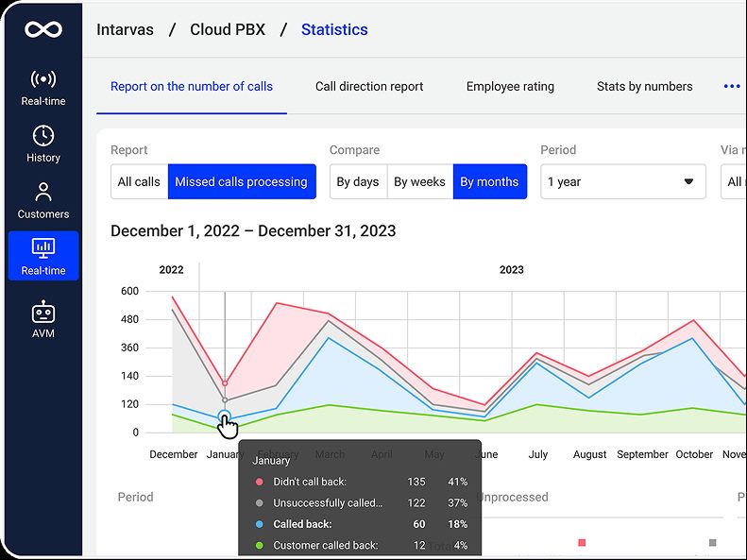Select Missed calls processing report
Image resolution: width=747 pixels, height=560 pixels.
(x=242, y=181)
